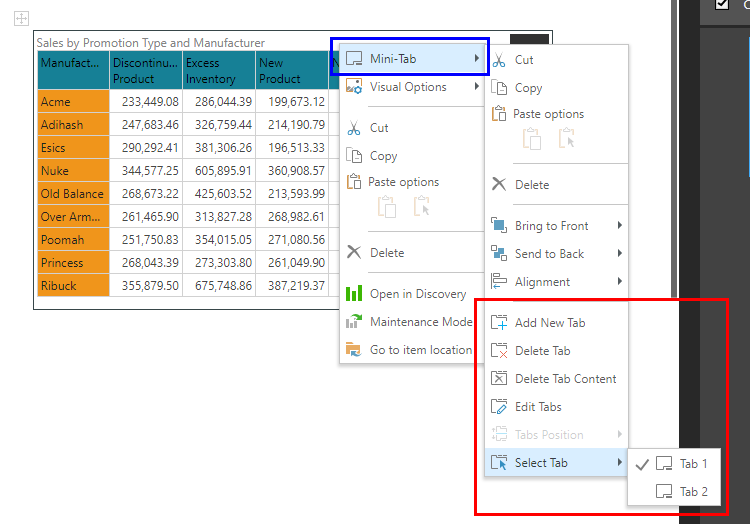
Task: Choose Tab 1 in the Select Tab submenu
Action: [692, 464]
